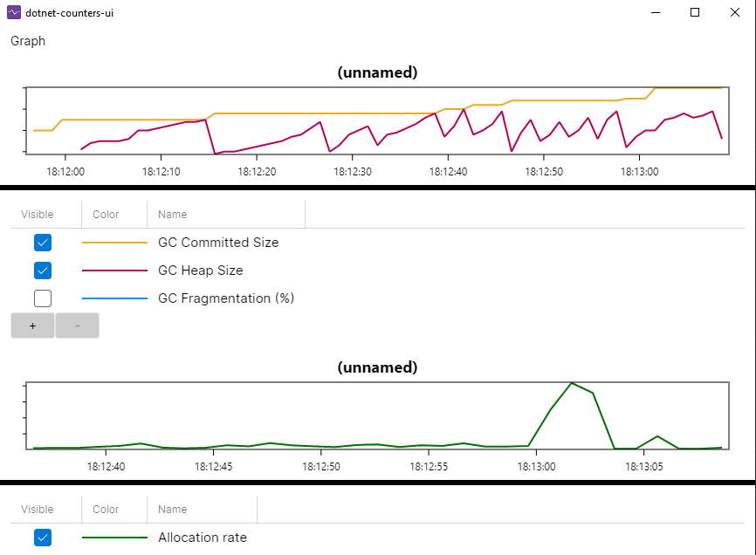Viewport: 756px width, 555px height.
Task: Click the Name column header in second table
Action: (173, 510)
